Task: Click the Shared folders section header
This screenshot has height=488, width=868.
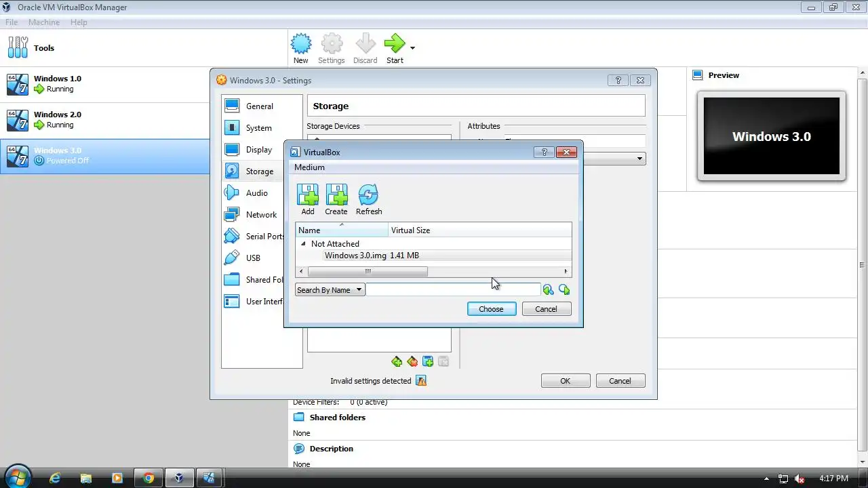Action: [x=338, y=418]
